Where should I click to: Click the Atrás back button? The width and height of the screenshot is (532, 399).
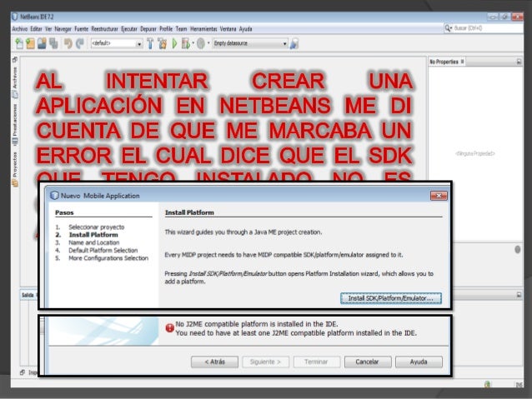(x=214, y=362)
